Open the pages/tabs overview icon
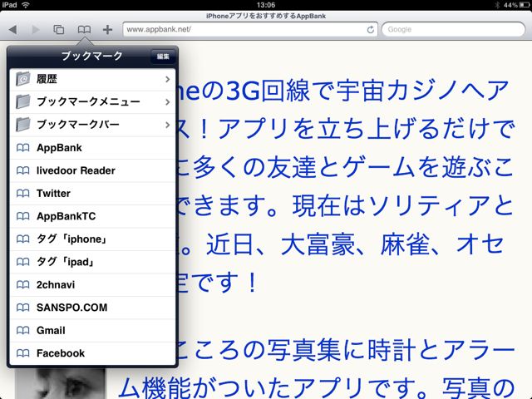Viewport: 532px width, 399px height. (59, 30)
